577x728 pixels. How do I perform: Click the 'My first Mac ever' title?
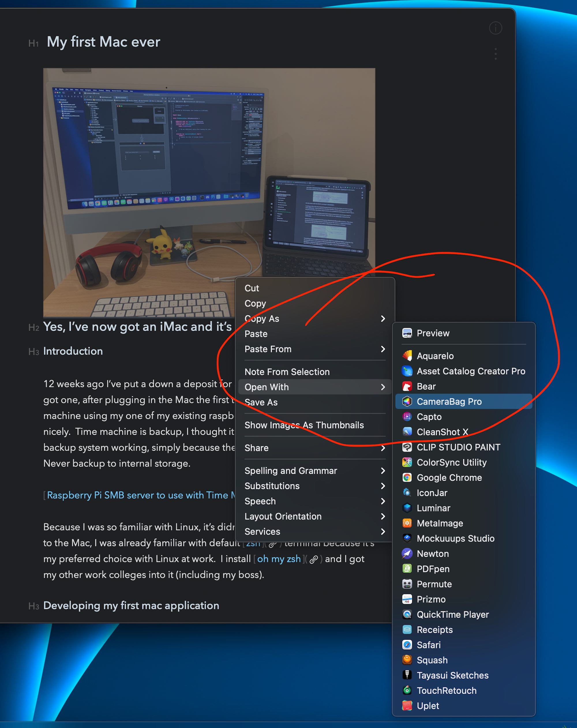pos(103,42)
